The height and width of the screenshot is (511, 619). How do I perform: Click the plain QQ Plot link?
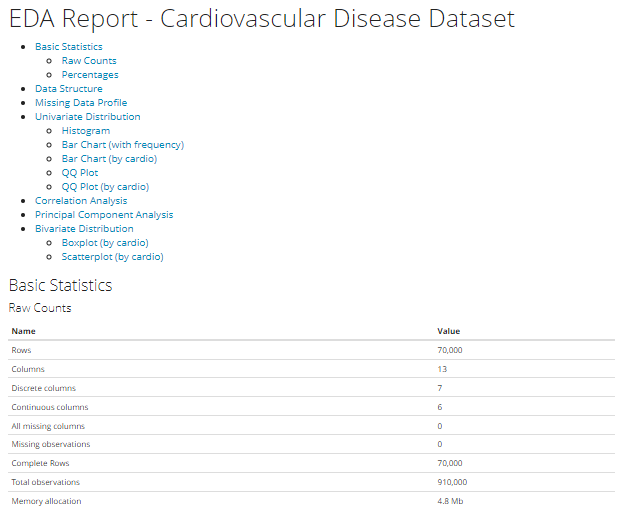(x=80, y=173)
